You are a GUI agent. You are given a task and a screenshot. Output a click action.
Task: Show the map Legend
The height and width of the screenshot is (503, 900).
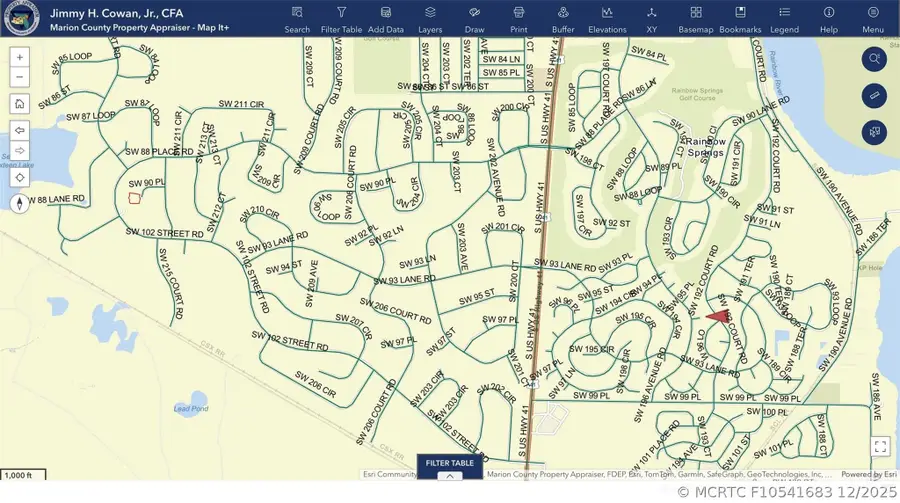click(784, 19)
